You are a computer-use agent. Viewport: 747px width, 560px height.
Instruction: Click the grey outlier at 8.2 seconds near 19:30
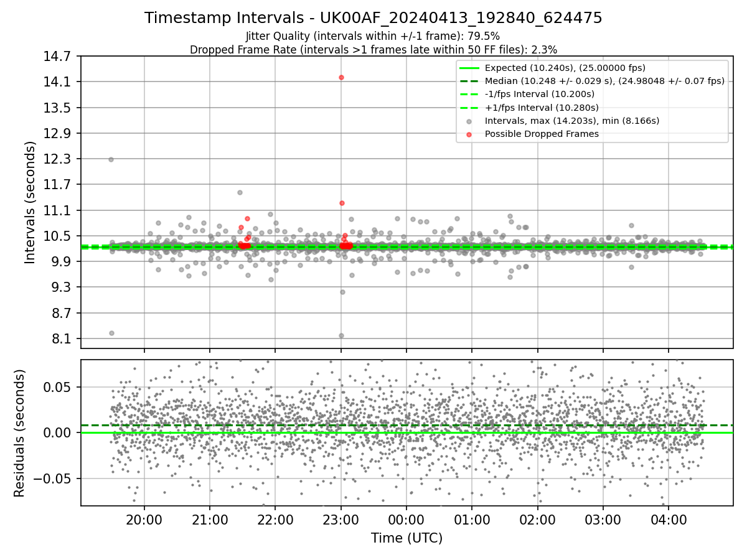point(111,333)
